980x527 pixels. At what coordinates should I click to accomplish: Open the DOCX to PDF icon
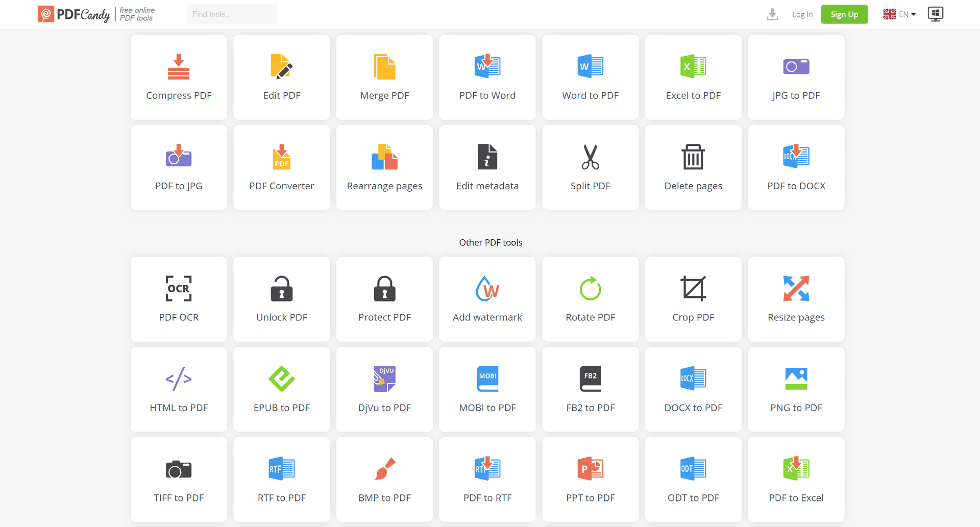click(693, 378)
